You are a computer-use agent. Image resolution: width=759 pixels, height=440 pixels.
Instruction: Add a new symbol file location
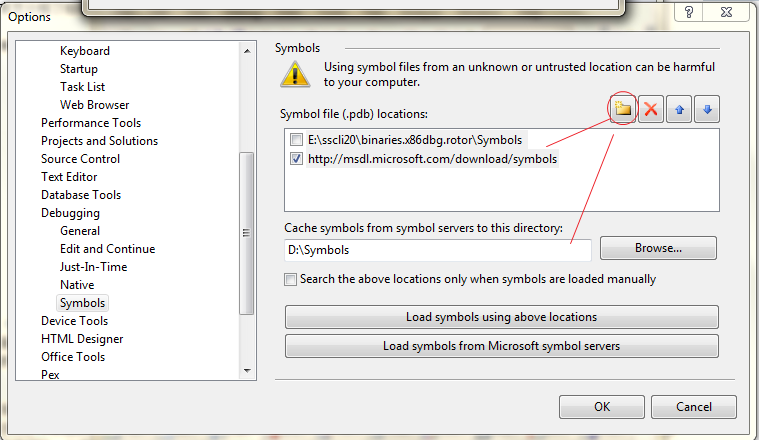622,109
